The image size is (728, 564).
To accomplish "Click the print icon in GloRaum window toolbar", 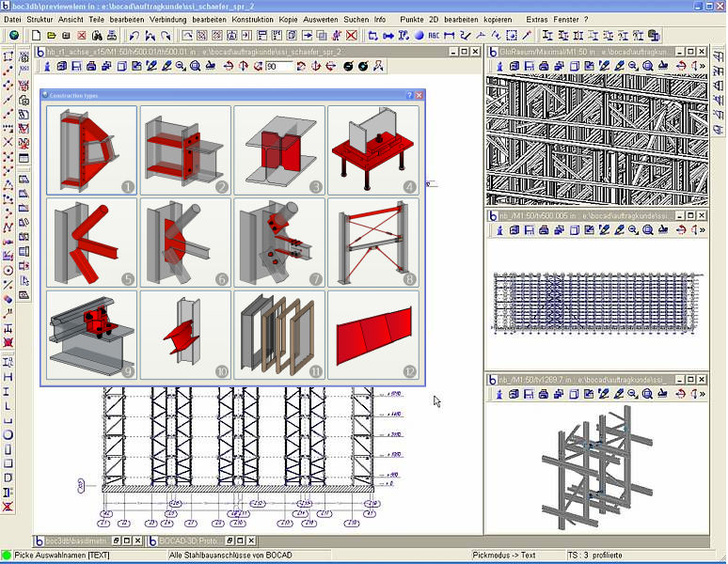I will [545, 66].
